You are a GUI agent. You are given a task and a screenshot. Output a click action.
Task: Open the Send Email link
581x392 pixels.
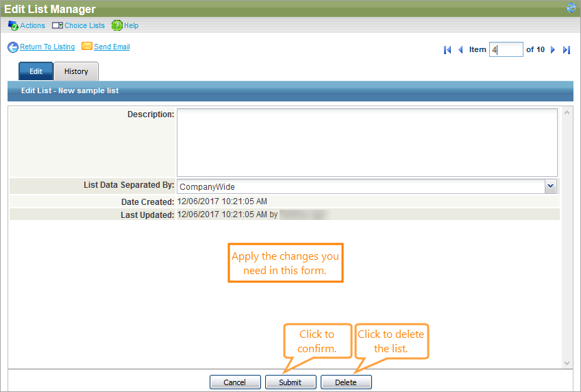tap(112, 47)
